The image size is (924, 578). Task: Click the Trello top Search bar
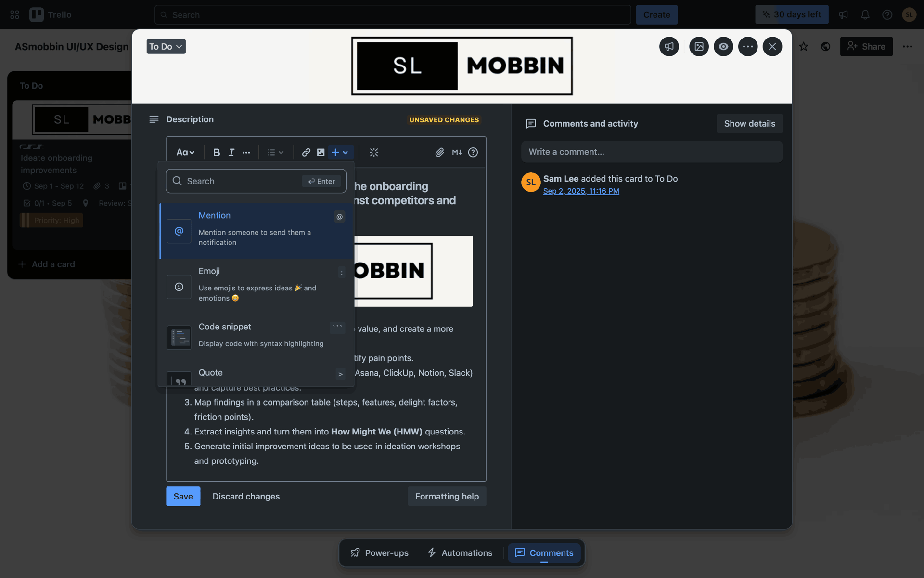393,15
